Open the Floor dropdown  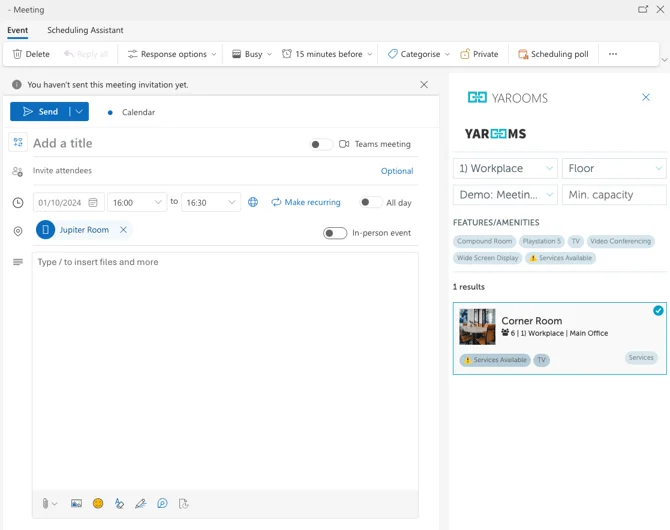(614, 168)
